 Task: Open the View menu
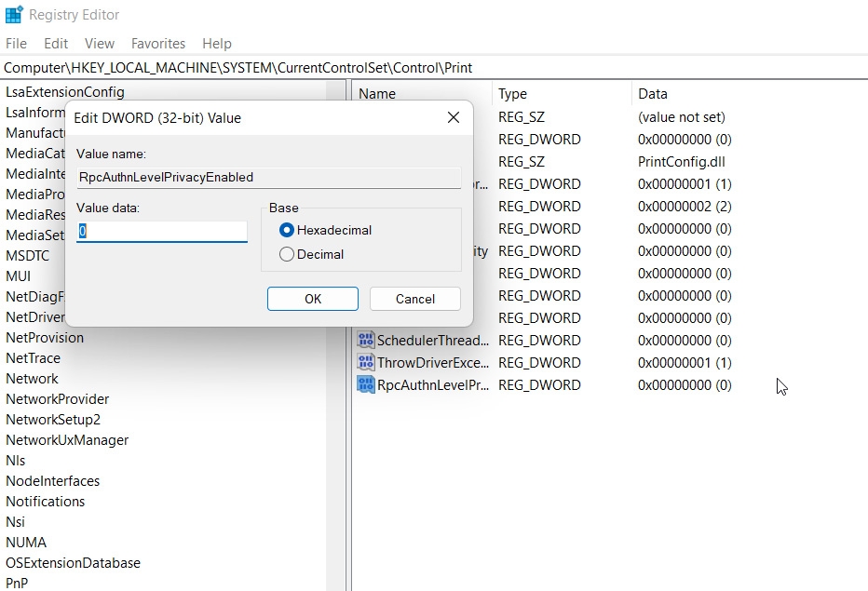100,43
